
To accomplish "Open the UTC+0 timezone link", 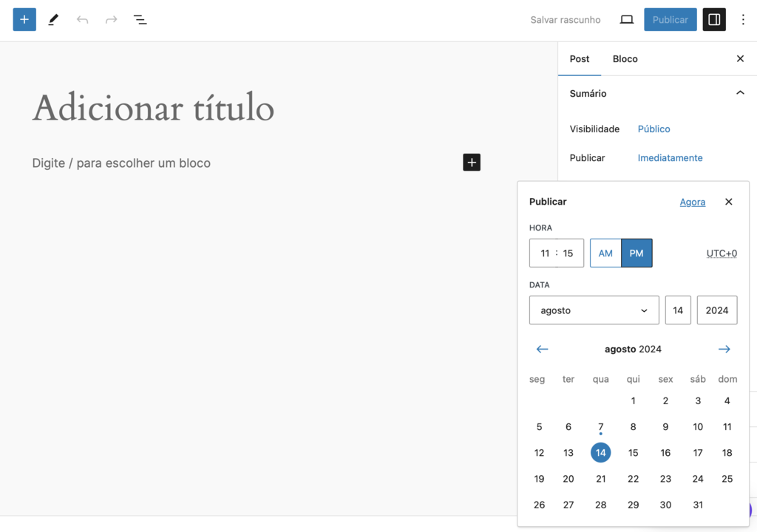I will 722,253.
